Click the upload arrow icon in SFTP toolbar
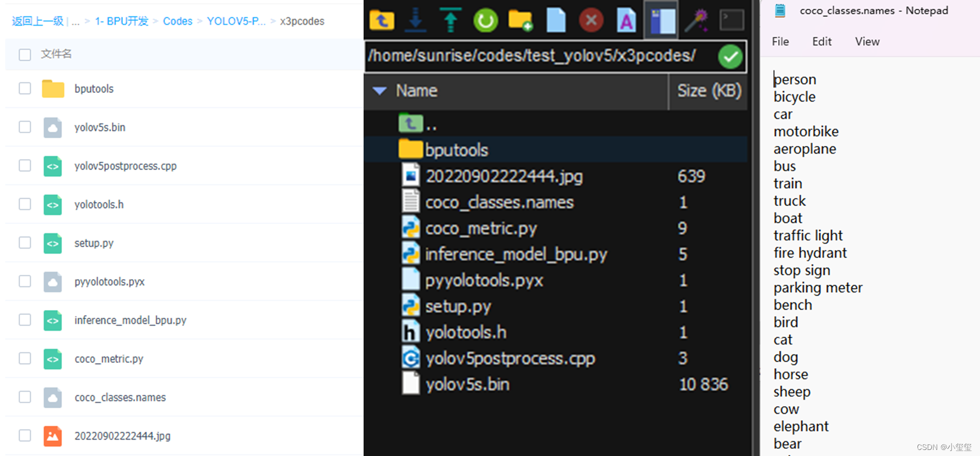The image size is (980, 456). [450, 20]
